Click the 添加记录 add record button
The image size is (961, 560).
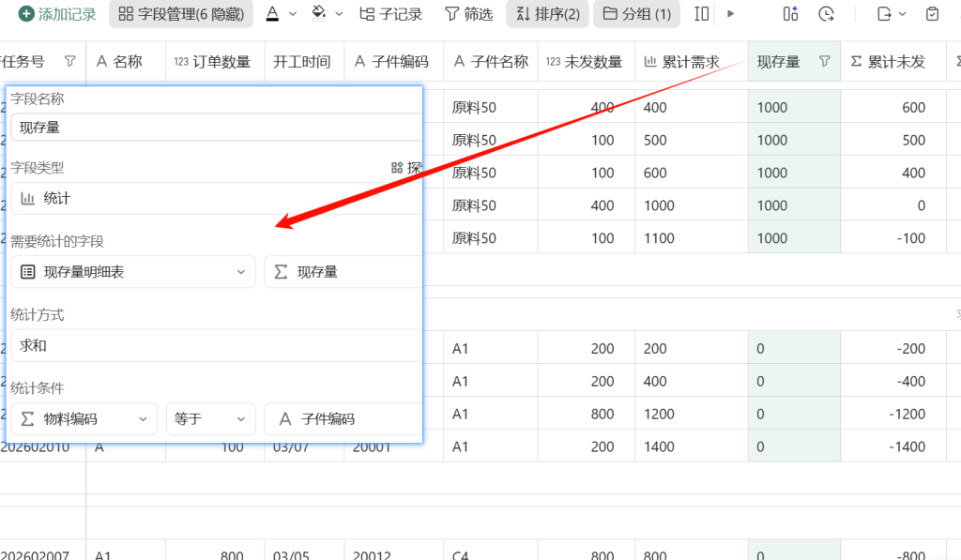[x=57, y=13]
